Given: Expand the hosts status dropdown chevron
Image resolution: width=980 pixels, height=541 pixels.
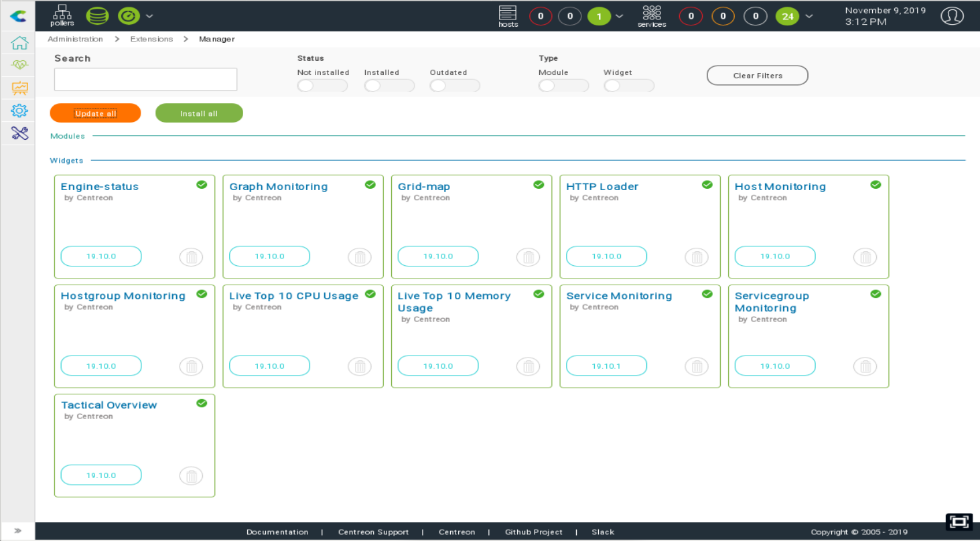Looking at the screenshot, I should click(620, 16).
